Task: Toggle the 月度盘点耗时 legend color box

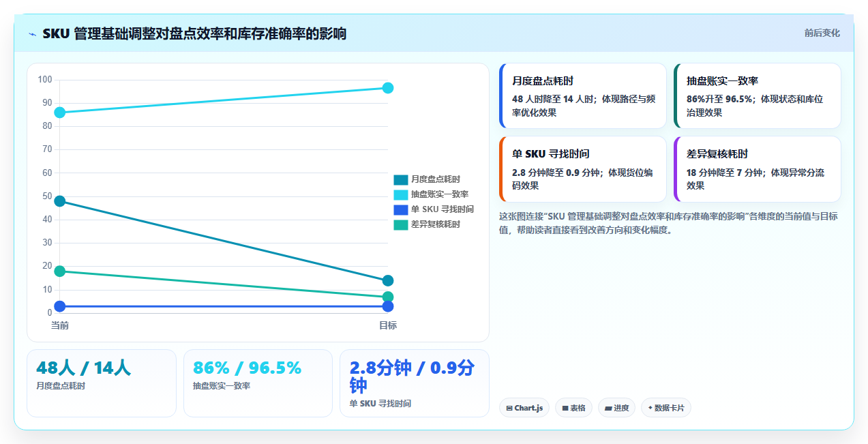Action: [401, 179]
